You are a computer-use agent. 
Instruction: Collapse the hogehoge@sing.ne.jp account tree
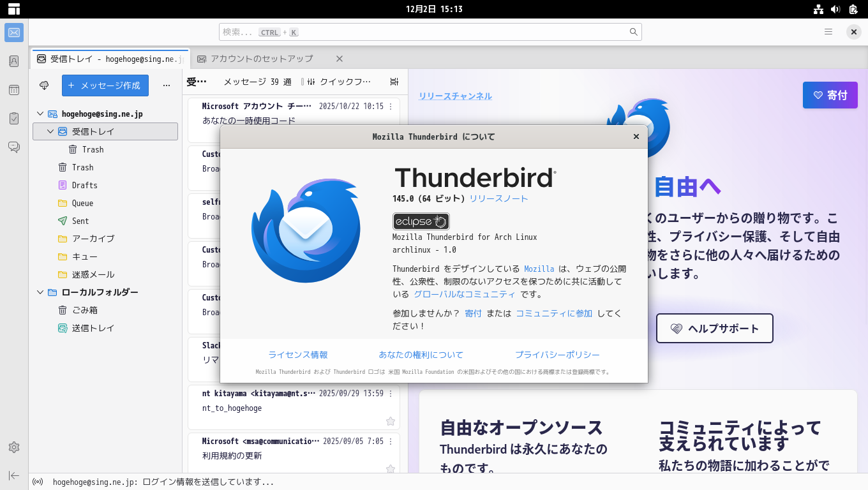(40, 114)
